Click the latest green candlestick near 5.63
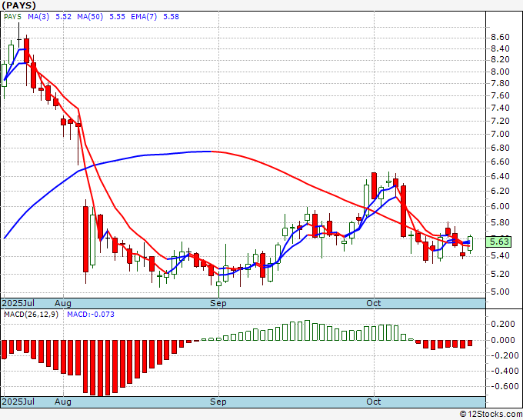This screenshot has width=523, height=420. click(470, 243)
